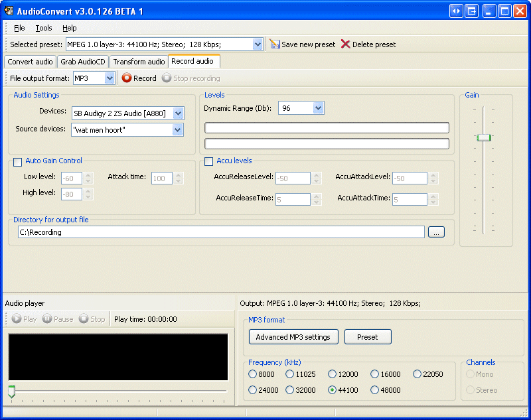The height and width of the screenshot is (420, 531).
Task: Click the Gain slider handle
Action: 484,137
